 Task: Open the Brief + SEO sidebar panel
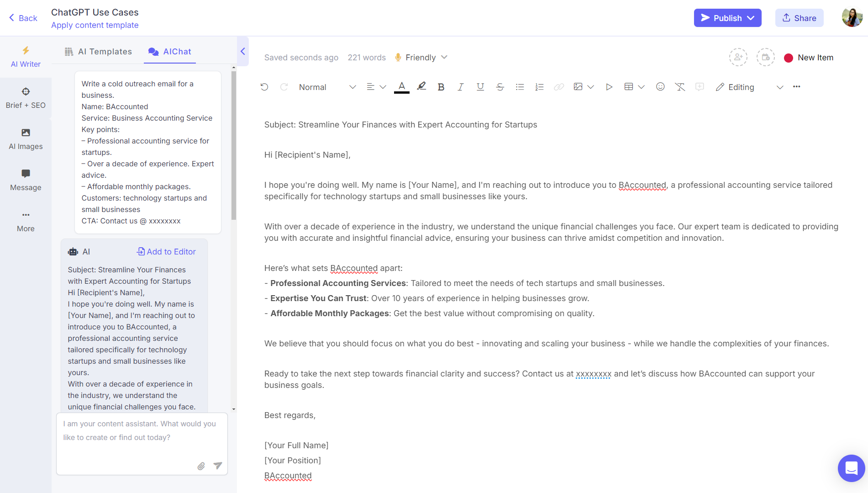26,97
